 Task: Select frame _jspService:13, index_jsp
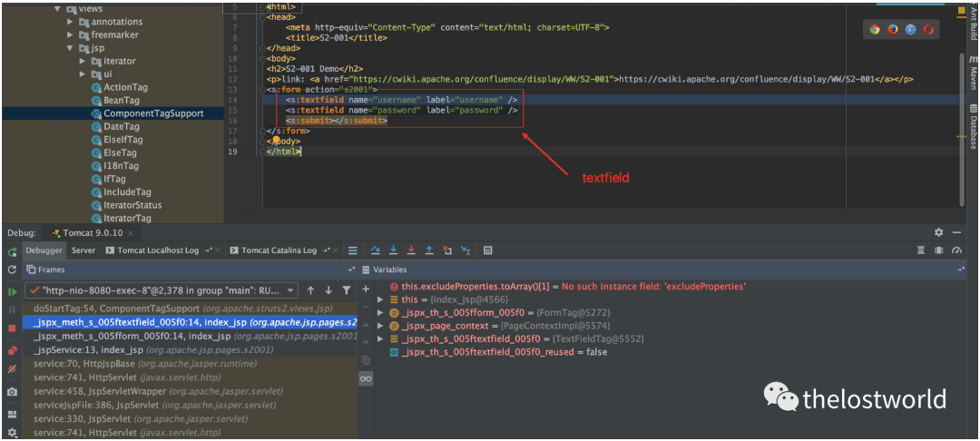(x=190, y=349)
